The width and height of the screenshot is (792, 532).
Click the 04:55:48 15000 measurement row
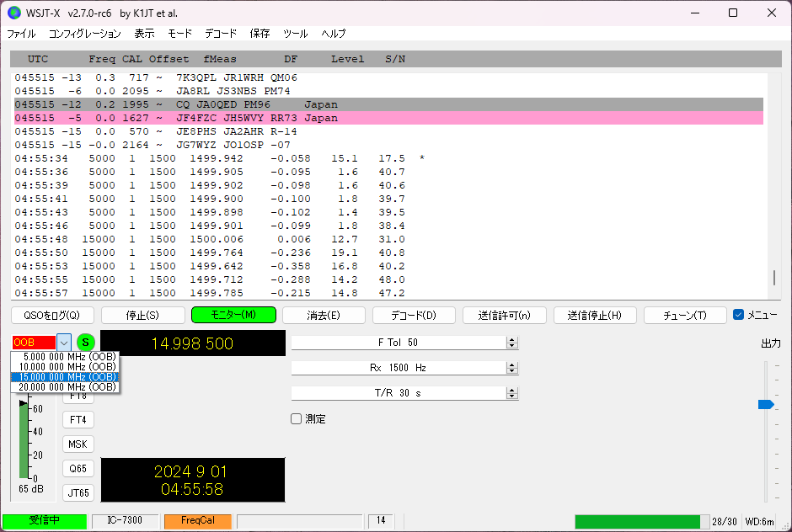[388, 239]
